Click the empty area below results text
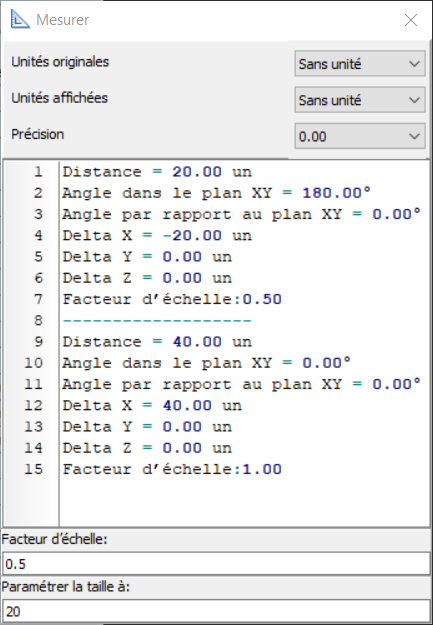 click(244, 502)
